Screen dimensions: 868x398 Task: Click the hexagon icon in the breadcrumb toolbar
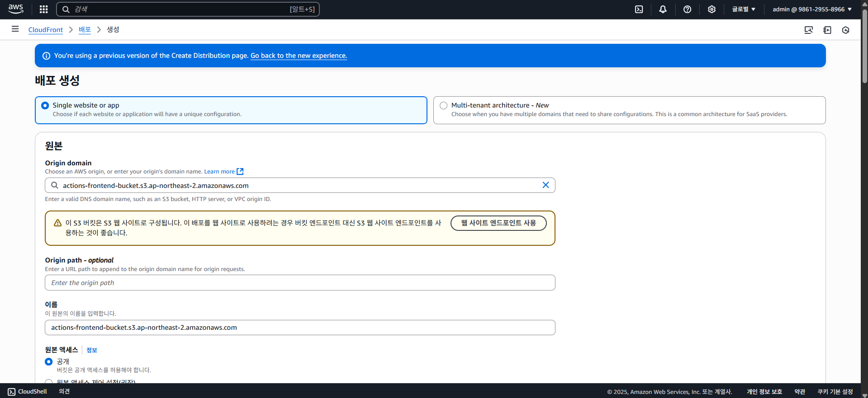(x=846, y=30)
